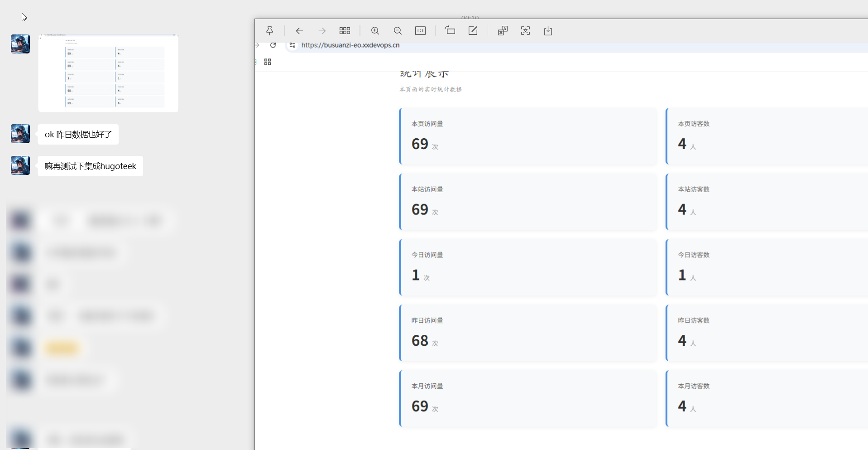Click sender avatar beside the image message
Image resolution: width=868 pixels, height=450 pixels.
pyautogui.click(x=20, y=44)
